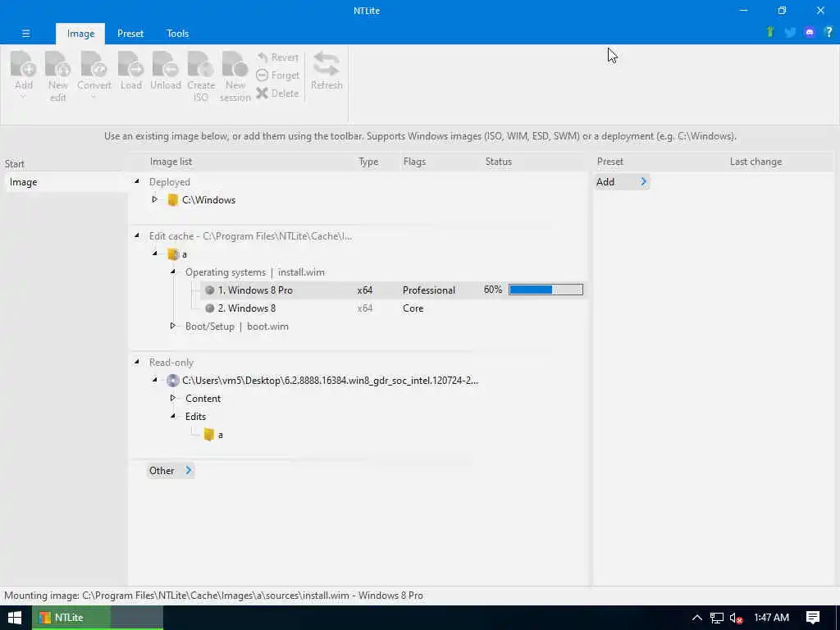Open the Convert dropdown arrow
840x630 pixels.
tap(94, 98)
